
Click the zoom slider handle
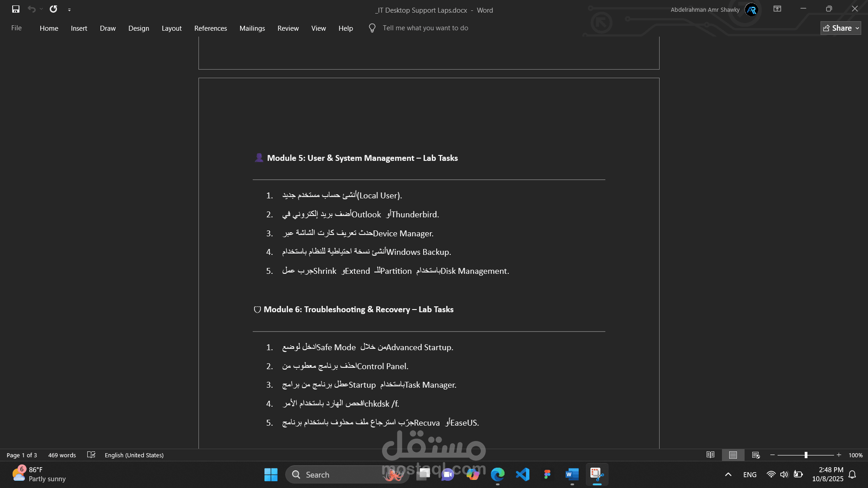(806, 455)
